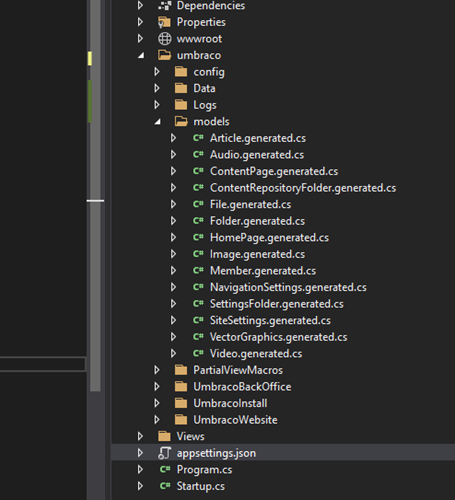Select SettingsFolder.generated.cs
Screen dimensions: 455x500
[x=277, y=304]
